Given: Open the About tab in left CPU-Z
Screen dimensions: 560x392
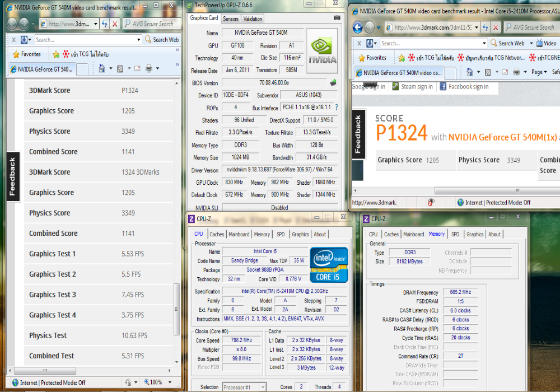Looking at the screenshot, I should 320,234.
